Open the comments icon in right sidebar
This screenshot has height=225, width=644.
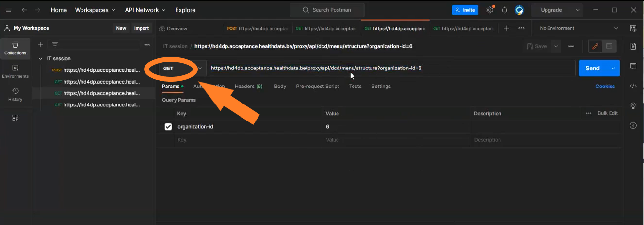(633, 66)
